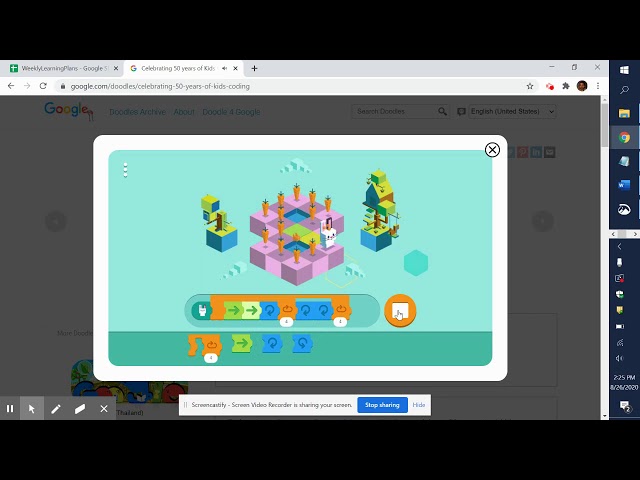Open the Doodle 4 Google link
640x480 pixels.
pos(231,112)
